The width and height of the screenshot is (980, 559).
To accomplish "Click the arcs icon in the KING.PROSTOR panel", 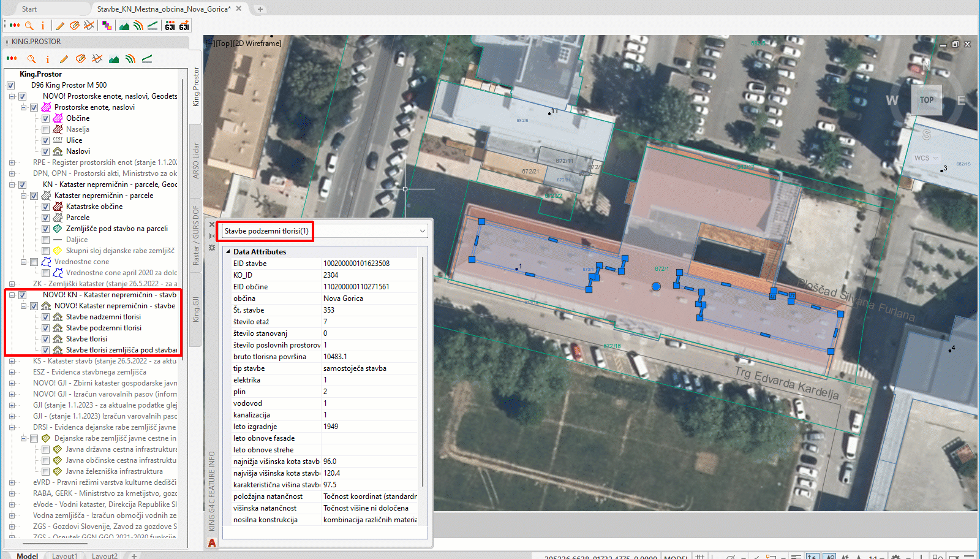I will (x=130, y=59).
